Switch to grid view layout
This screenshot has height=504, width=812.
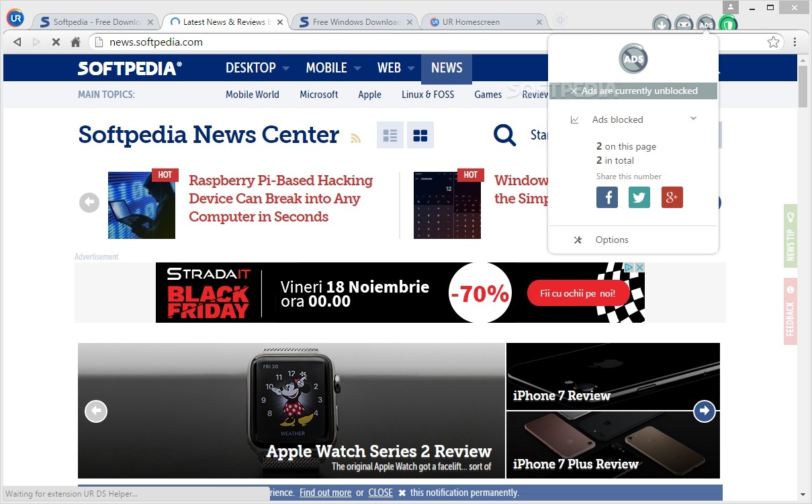(420, 135)
